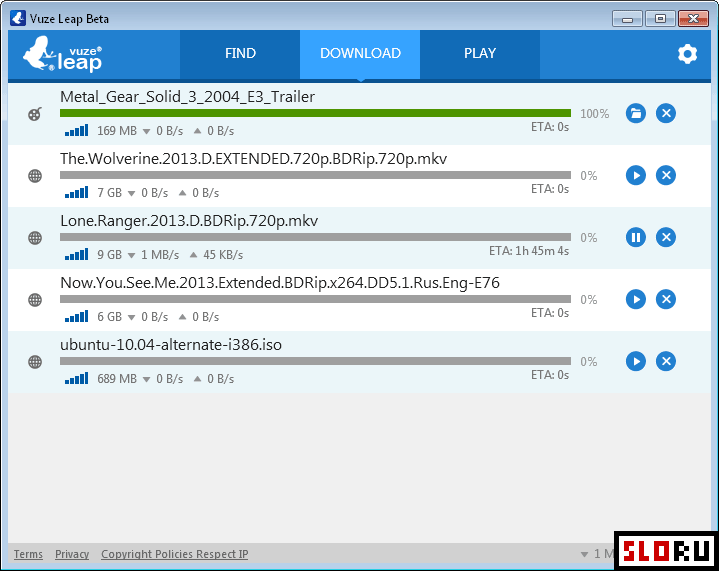The height and width of the screenshot is (571, 719).
Task: Remove Lone.Ranger.2013 torrent
Action: (x=666, y=237)
